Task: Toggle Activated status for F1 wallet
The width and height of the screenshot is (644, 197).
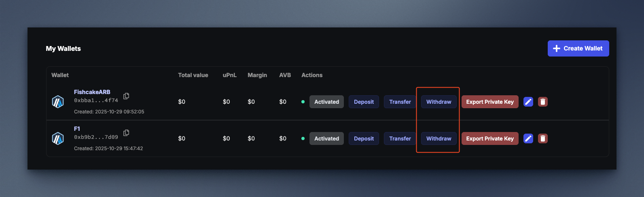Action: 326,138
